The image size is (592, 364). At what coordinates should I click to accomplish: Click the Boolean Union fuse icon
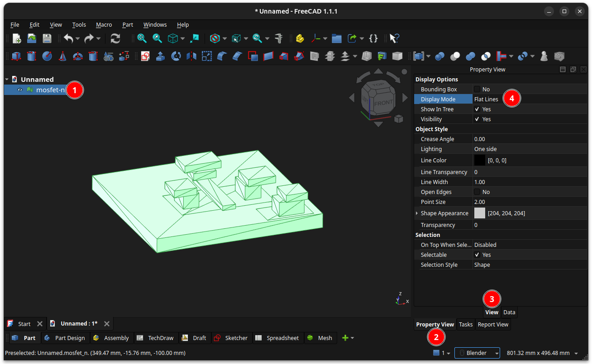click(471, 56)
